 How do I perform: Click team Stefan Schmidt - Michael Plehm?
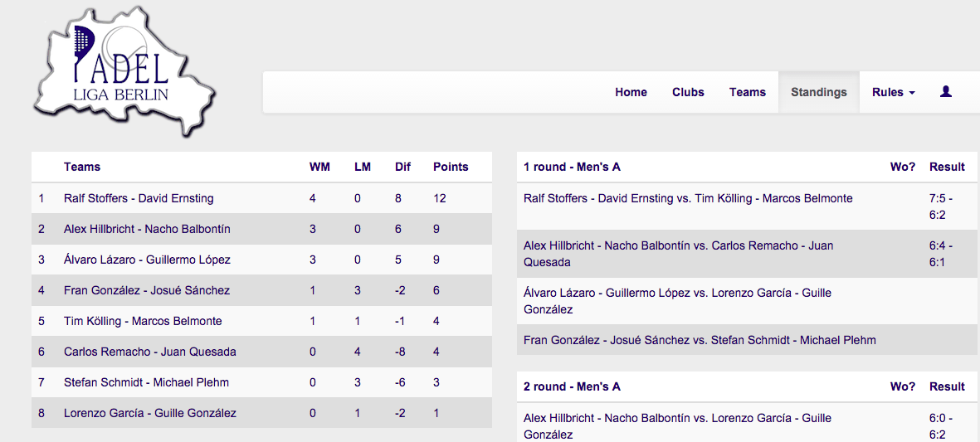coord(146,382)
